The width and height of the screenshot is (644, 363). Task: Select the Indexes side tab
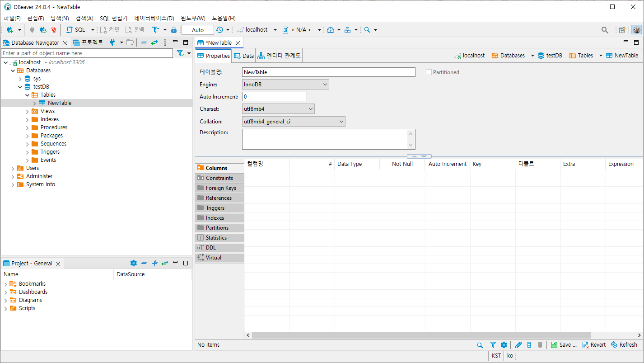pyautogui.click(x=219, y=218)
